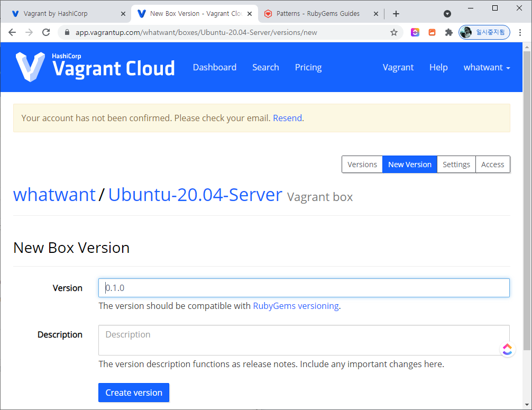This screenshot has height=410, width=532.
Task: Click the scrollbar up arrow
Action: point(527,47)
